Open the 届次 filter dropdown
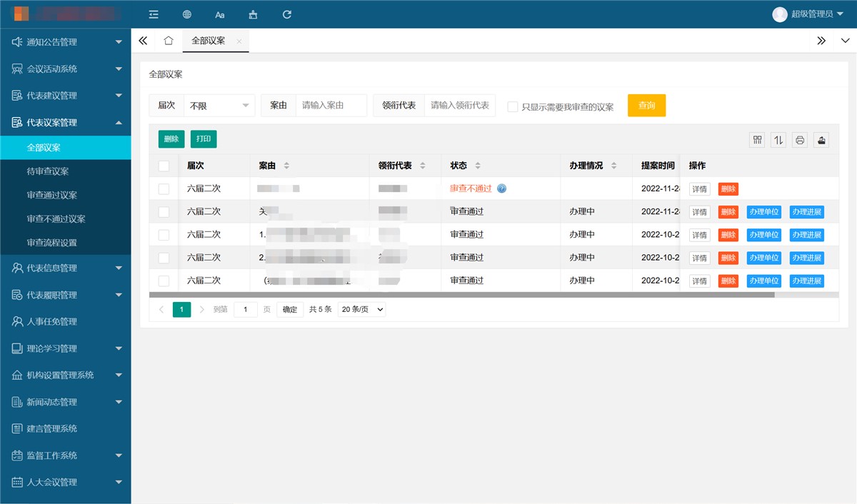Image resolution: width=857 pixels, height=504 pixels. [x=219, y=105]
